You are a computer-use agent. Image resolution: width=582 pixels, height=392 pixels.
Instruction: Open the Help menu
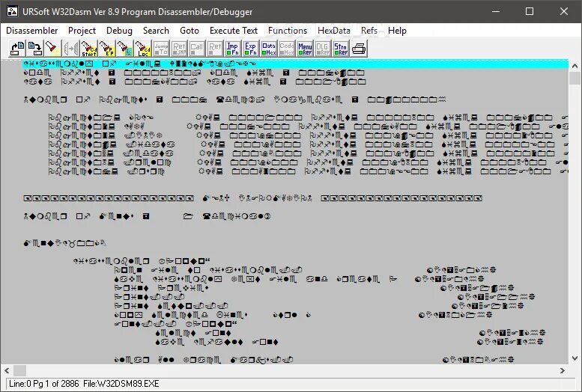coord(397,31)
